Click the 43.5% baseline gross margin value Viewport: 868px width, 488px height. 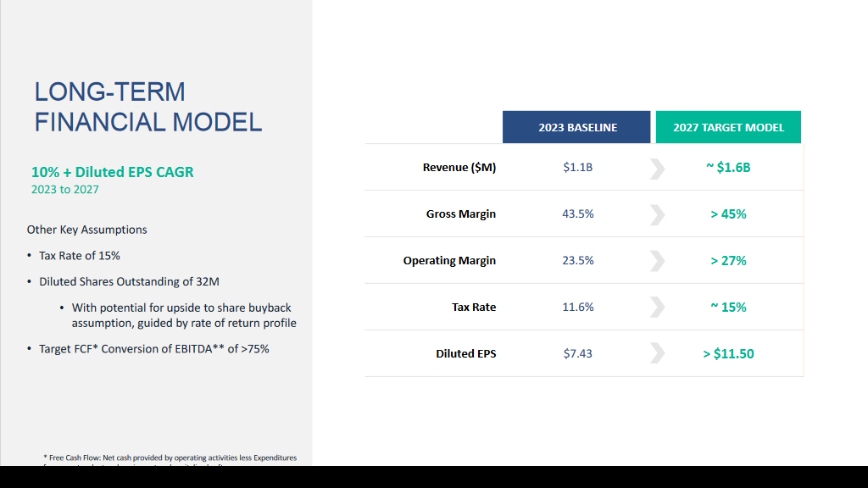pyautogui.click(x=577, y=214)
